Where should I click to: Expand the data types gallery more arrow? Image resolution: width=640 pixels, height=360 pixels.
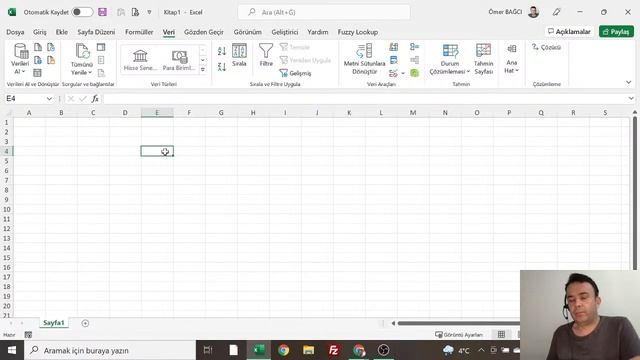tap(203, 70)
